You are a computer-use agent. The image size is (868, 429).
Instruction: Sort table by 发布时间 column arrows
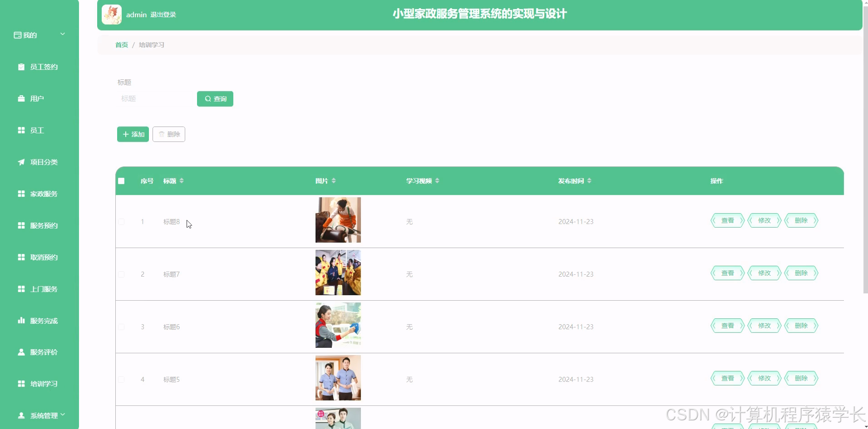589,180
